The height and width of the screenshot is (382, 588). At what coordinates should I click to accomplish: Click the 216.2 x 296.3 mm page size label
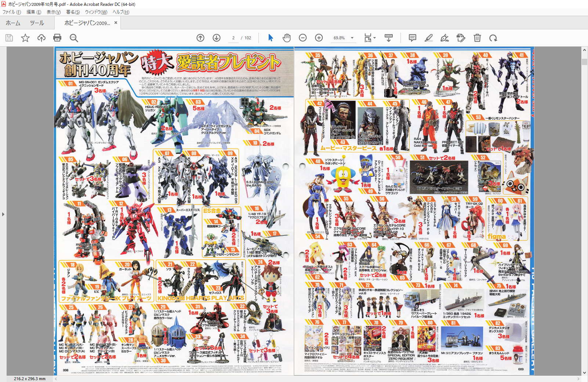pos(30,379)
